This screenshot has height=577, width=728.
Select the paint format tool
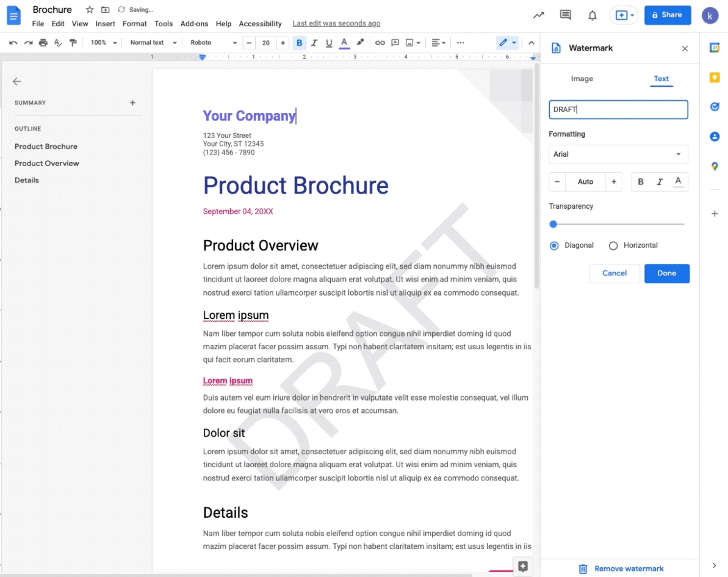[73, 43]
